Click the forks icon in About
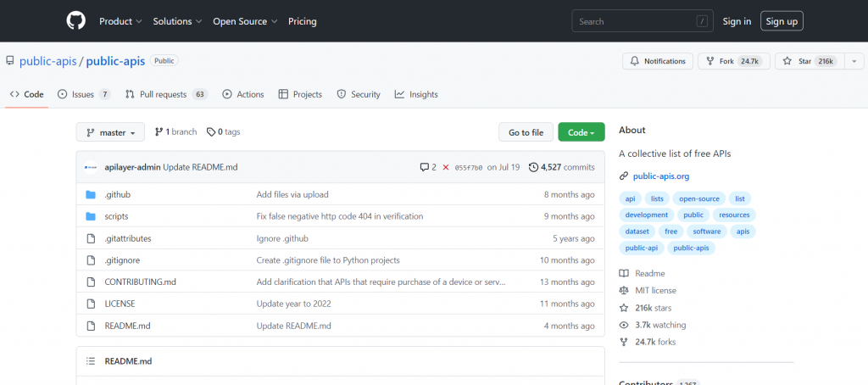Image resolution: width=868 pixels, height=385 pixels. [x=624, y=342]
